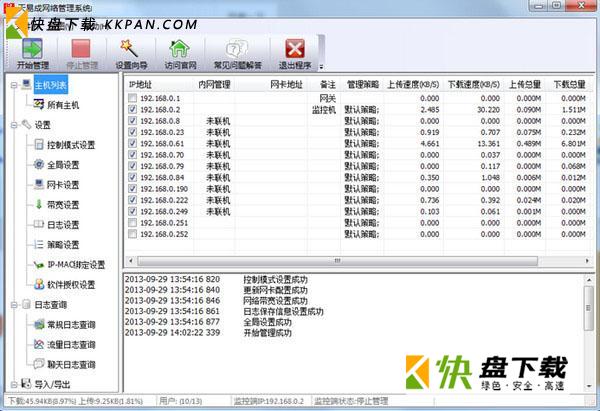The image size is (600, 411).
Task: Toggle checkbox for host 192.168.0.61
Action: (132, 144)
